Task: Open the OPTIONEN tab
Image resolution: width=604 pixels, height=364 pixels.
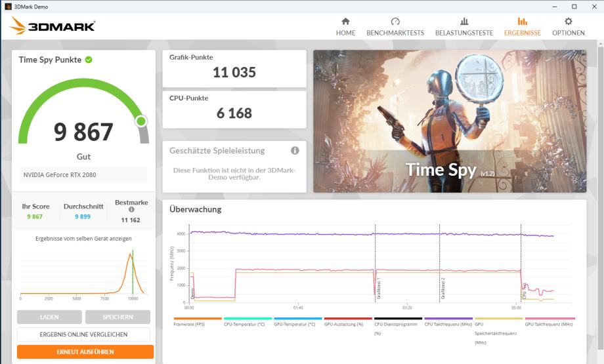Action: click(x=568, y=27)
